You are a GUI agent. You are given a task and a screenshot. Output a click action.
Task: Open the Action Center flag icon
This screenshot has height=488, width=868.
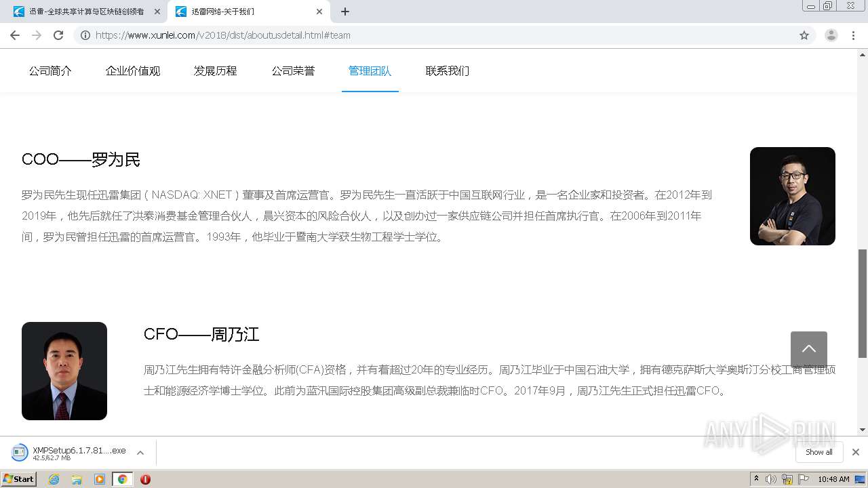[x=804, y=479]
